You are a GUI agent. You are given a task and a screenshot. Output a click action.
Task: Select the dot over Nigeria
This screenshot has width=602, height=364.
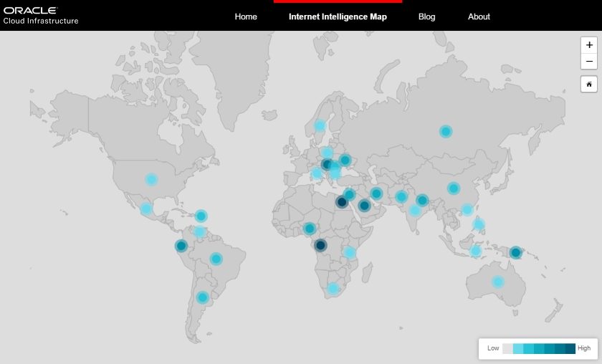[x=310, y=229]
